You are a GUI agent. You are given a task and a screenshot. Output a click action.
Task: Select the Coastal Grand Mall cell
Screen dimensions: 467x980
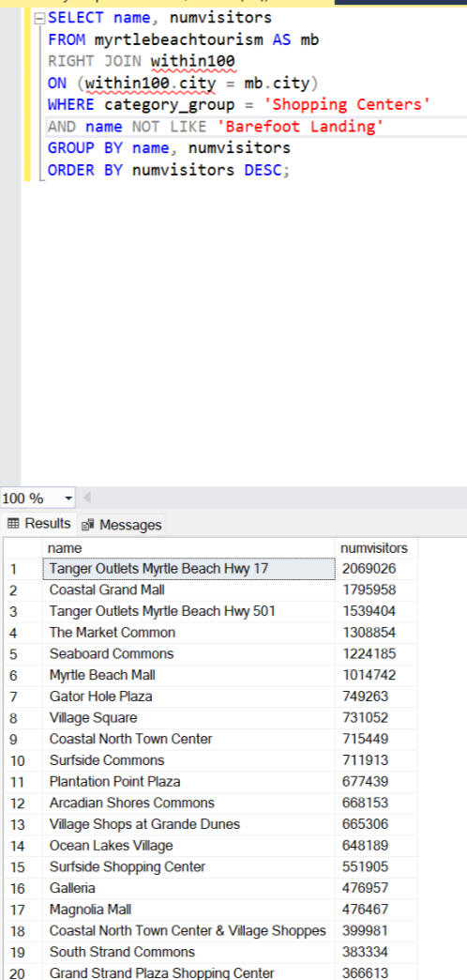click(189, 590)
